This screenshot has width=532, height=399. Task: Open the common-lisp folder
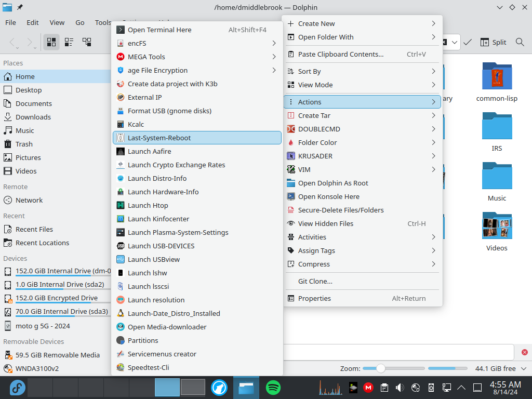[497, 83]
